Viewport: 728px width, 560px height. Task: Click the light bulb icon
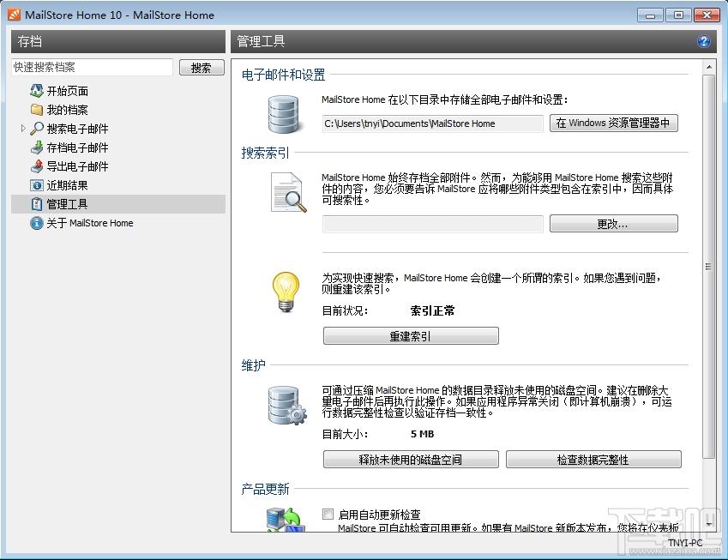pos(286,292)
